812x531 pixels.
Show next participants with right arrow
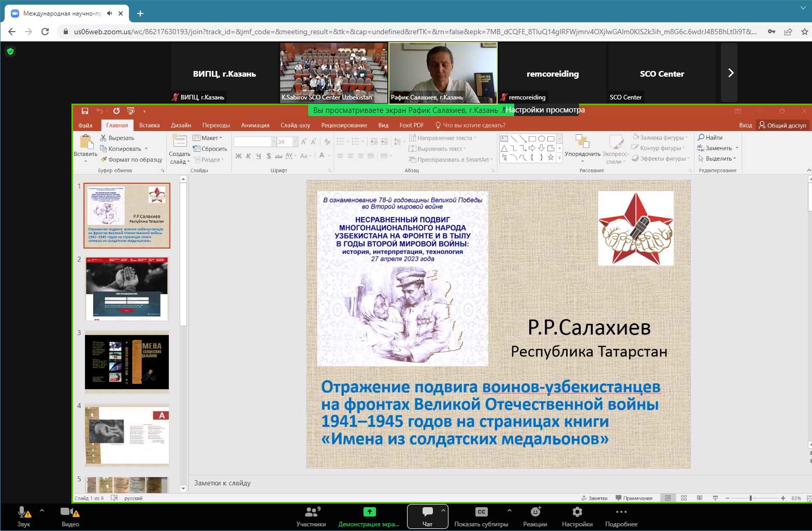pos(730,73)
